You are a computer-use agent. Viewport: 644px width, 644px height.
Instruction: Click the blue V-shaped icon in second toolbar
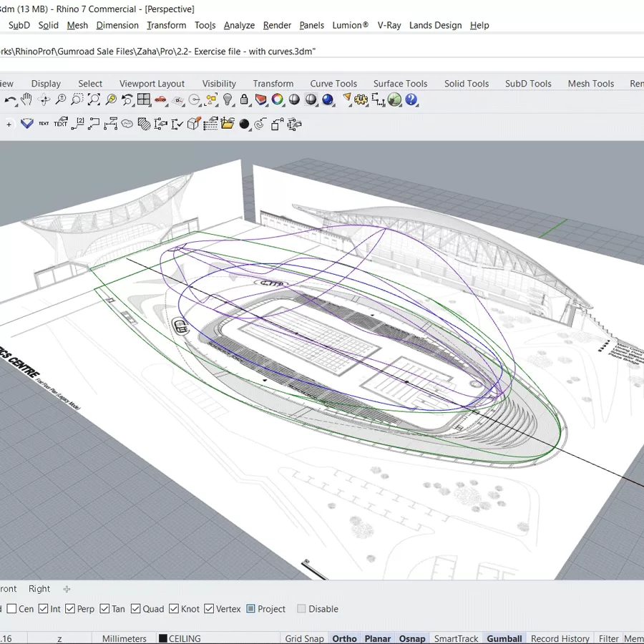pos(27,124)
